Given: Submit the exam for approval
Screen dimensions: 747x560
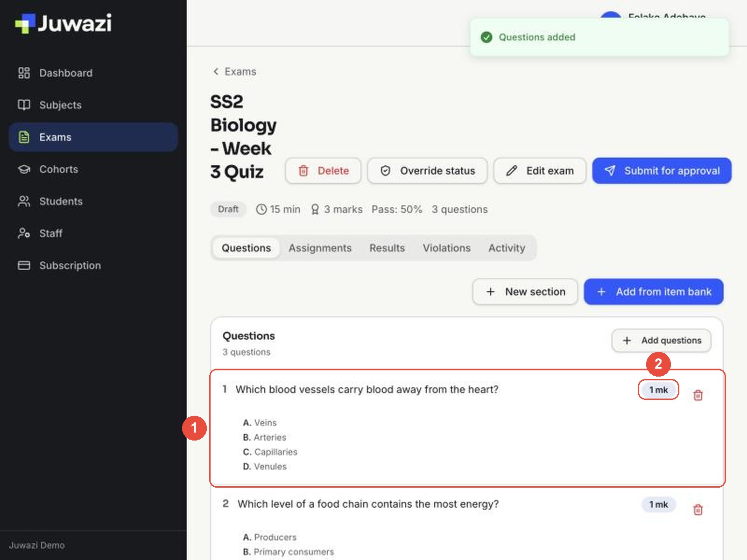Looking at the screenshot, I should [x=662, y=171].
